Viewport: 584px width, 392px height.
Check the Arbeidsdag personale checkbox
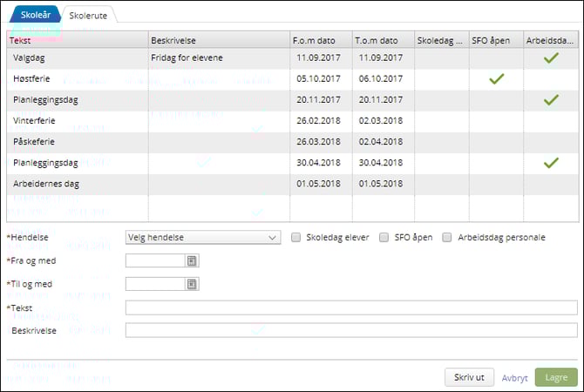[448, 237]
